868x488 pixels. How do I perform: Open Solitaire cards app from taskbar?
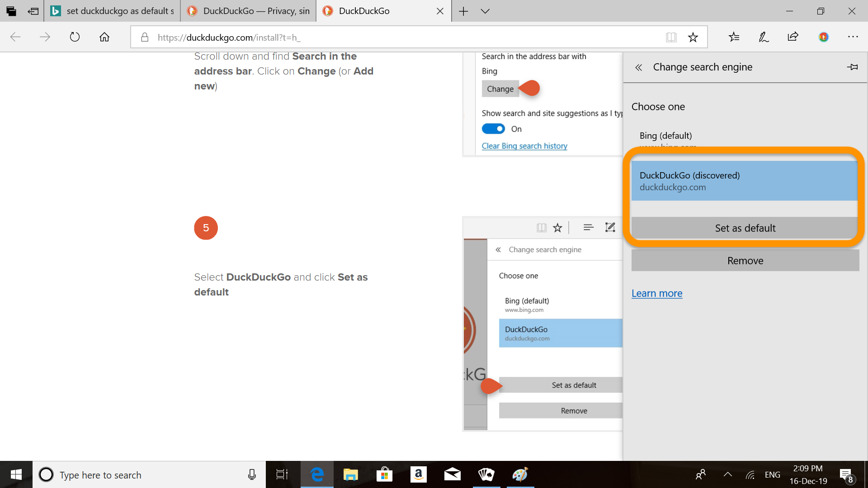(486, 474)
